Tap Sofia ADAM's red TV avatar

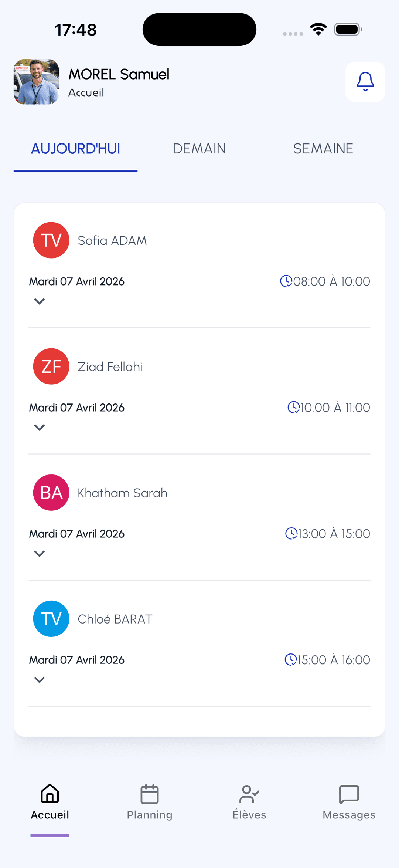point(51,240)
